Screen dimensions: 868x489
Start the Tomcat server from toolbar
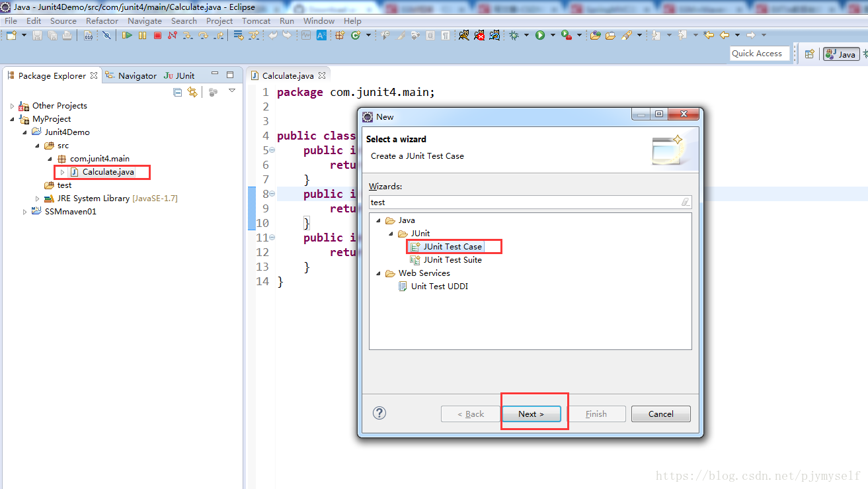464,35
